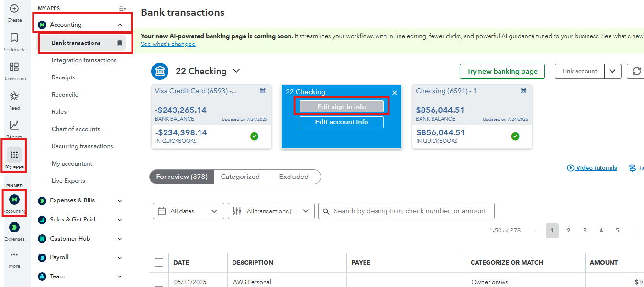Open the My apps grid icon
The image size is (644, 287).
coord(14,155)
